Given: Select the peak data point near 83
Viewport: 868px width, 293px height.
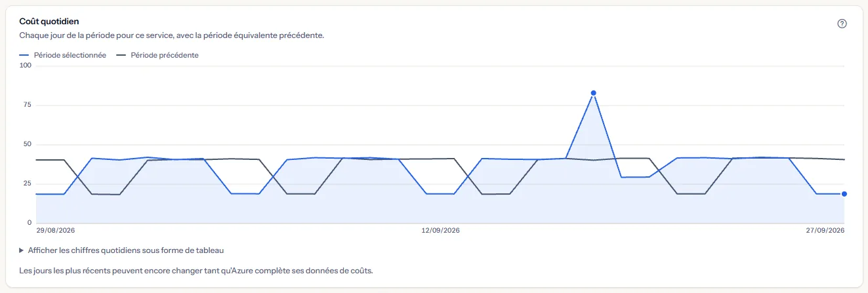Looking at the screenshot, I should coord(593,93).
